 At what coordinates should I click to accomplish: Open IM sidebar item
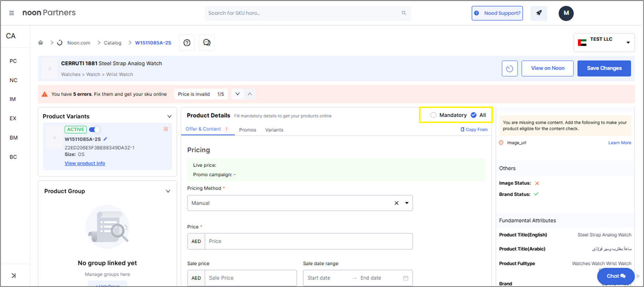click(x=13, y=99)
